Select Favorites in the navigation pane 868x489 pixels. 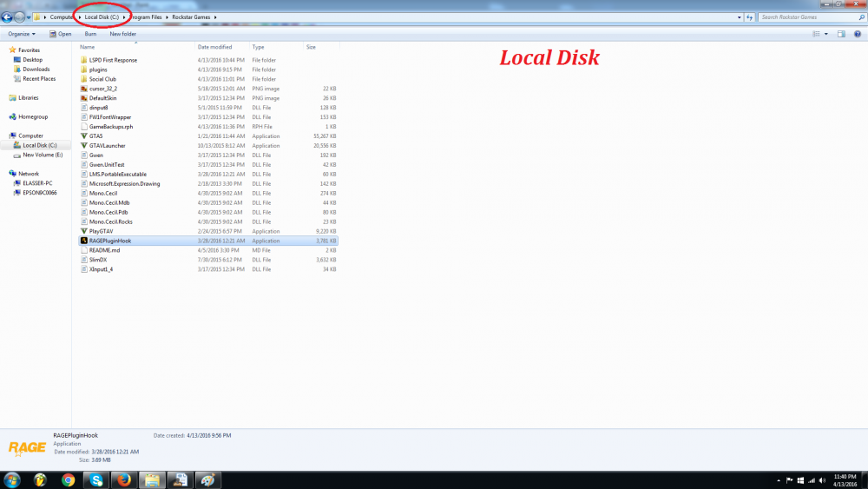click(x=29, y=50)
